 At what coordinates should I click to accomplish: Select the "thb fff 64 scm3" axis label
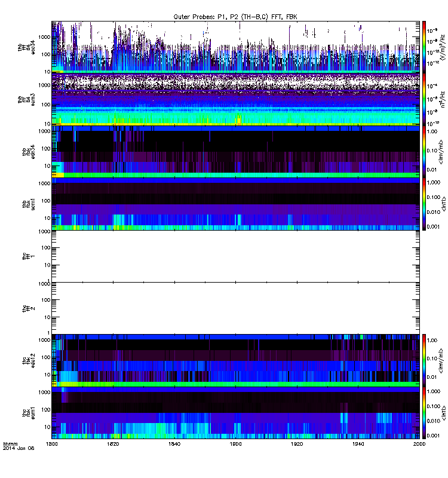pyautogui.click(x=26, y=100)
